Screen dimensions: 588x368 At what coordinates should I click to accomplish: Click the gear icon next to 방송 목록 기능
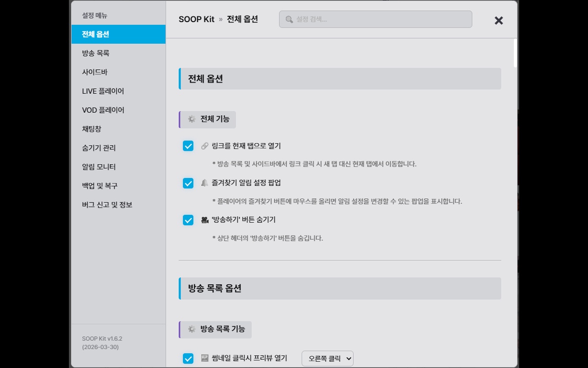click(x=192, y=329)
